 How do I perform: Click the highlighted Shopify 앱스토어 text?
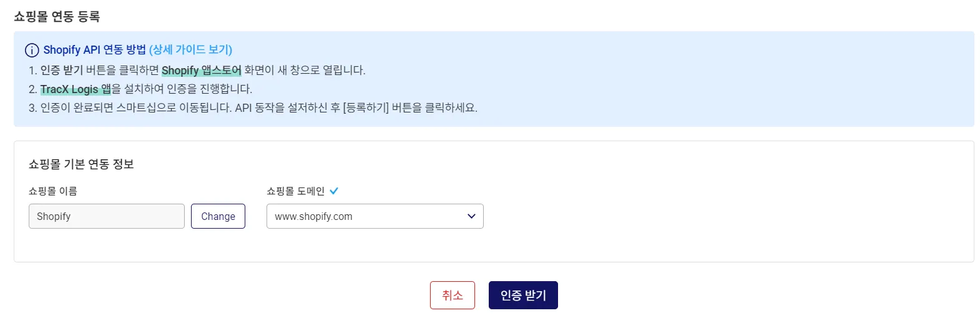(201, 70)
